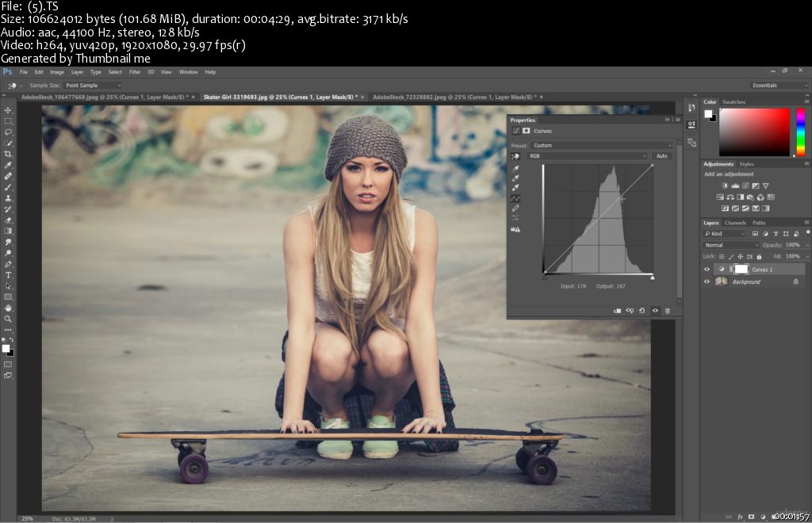Select the Pen tool
This screenshot has height=523, width=812.
8,264
